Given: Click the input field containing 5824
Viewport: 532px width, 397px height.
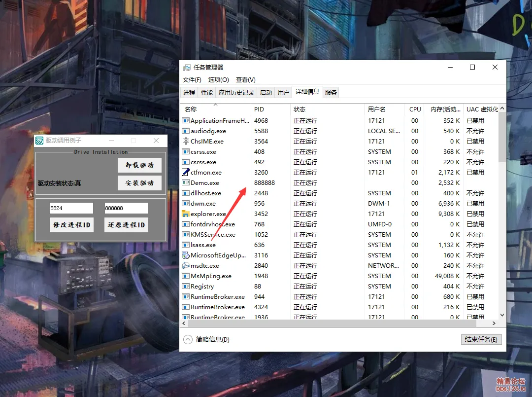Looking at the screenshot, I should [x=71, y=208].
